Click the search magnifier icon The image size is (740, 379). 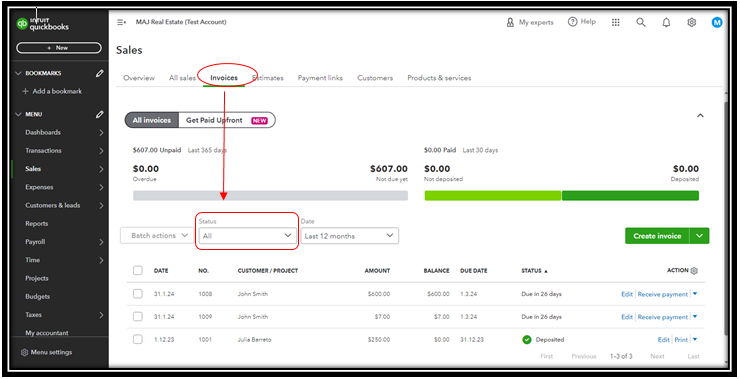click(x=640, y=22)
